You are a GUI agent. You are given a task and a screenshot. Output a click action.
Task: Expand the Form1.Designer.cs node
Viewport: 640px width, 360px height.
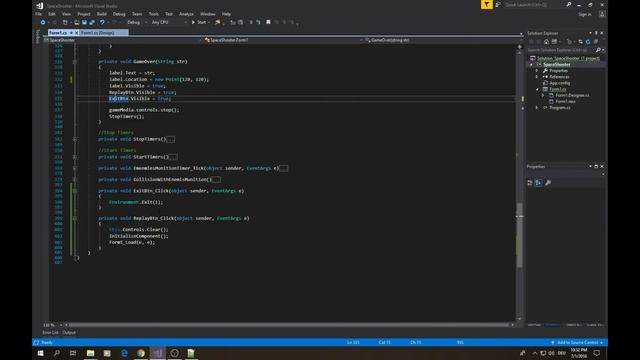tap(543, 95)
